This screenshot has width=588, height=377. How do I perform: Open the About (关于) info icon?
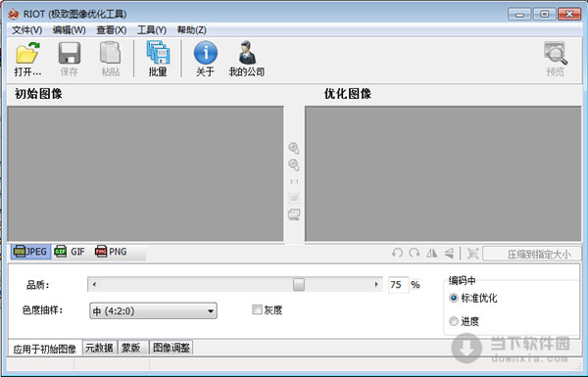point(206,53)
